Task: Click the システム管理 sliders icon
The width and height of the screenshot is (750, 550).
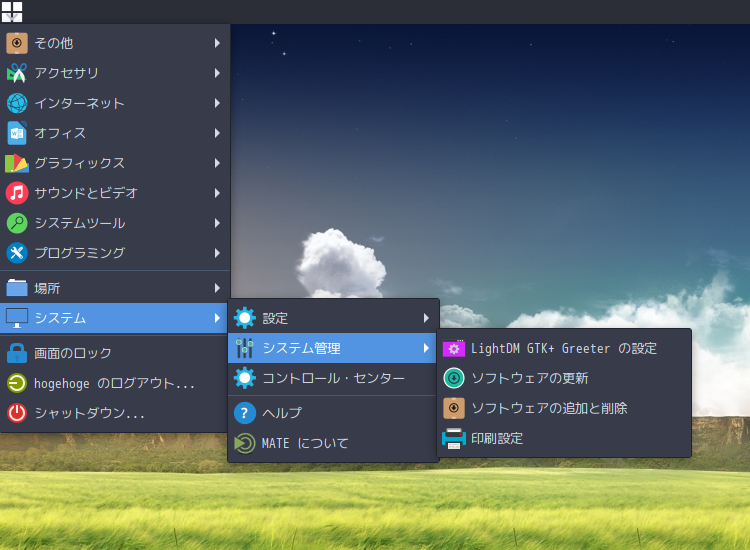Action: click(x=245, y=348)
